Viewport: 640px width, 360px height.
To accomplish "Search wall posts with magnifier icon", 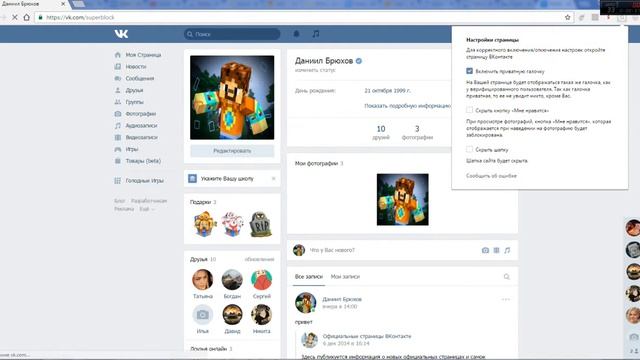I will coord(507,277).
